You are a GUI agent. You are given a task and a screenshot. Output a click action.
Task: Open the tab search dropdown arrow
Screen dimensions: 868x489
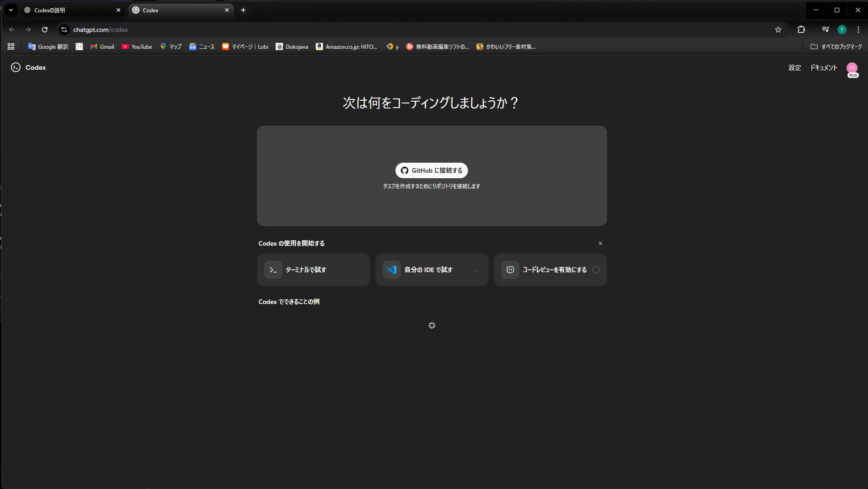pyautogui.click(x=11, y=10)
